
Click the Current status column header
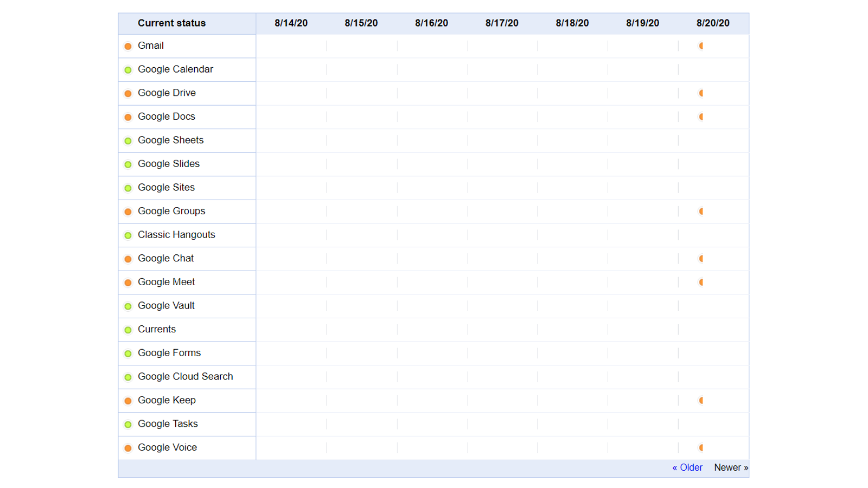point(171,23)
